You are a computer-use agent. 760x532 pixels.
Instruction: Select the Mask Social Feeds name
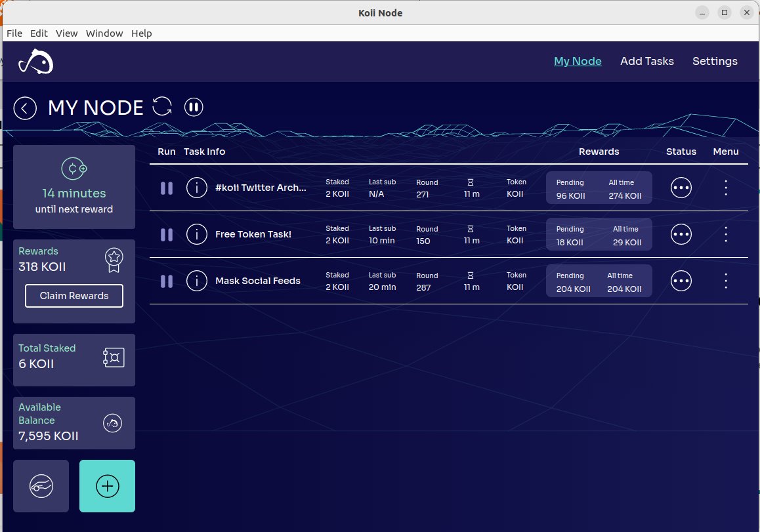click(x=258, y=281)
